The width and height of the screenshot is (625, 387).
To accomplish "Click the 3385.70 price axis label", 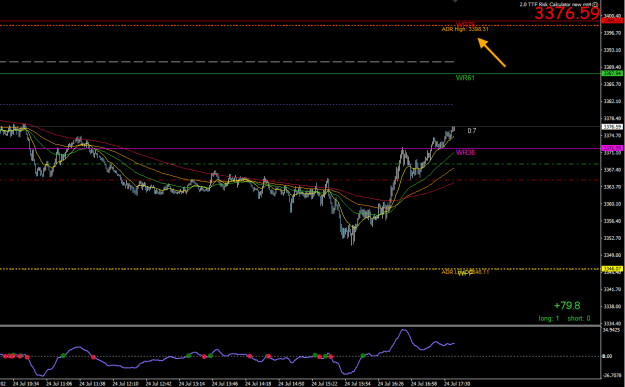I will pyautogui.click(x=613, y=84).
